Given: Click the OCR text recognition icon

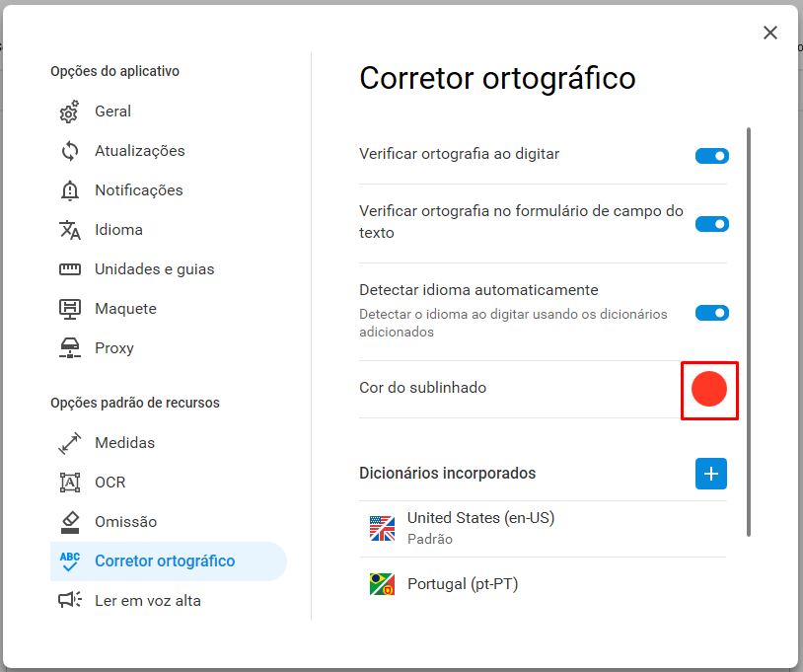Looking at the screenshot, I should [x=70, y=483].
